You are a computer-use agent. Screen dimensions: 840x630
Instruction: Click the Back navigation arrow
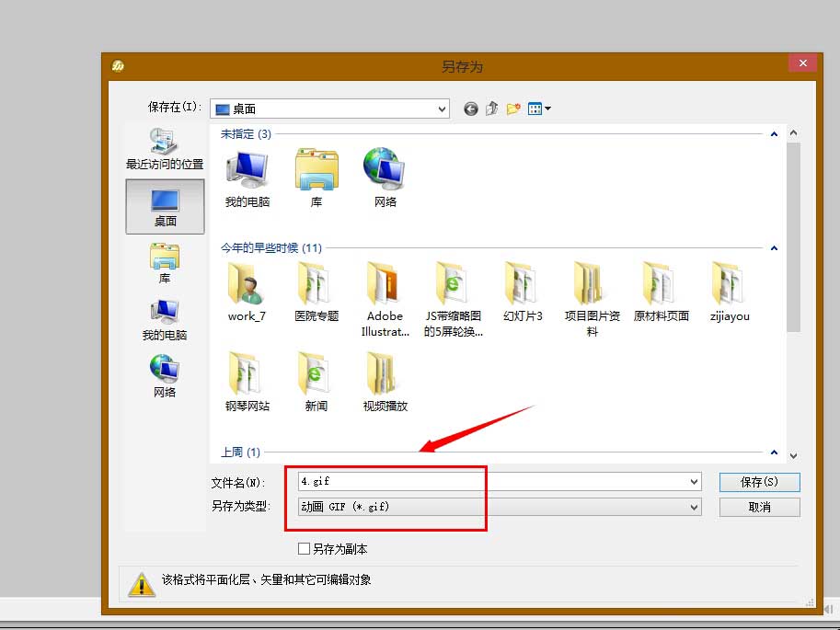pyautogui.click(x=470, y=109)
